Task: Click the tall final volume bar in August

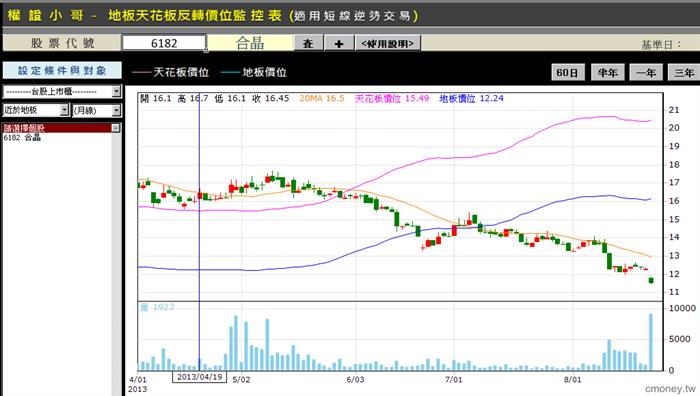Action: click(651, 342)
